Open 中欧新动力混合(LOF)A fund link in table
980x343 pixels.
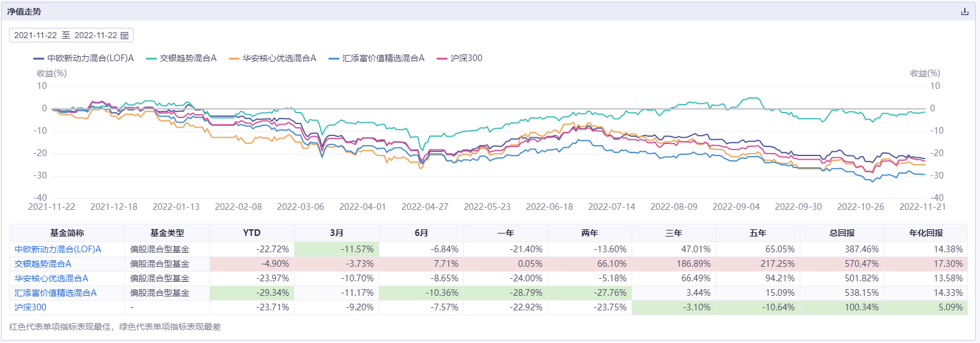(x=57, y=249)
